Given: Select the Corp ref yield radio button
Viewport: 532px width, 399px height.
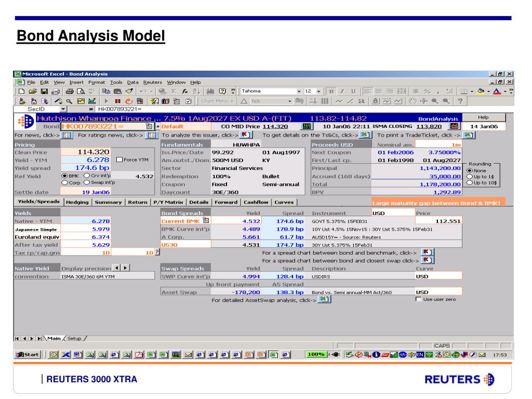Looking at the screenshot, I should (x=65, y=182).
